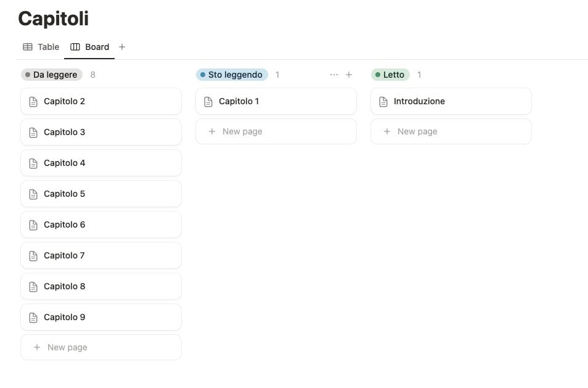Screen dimensions: 588x388
Task: Click the plus icon to add a new view
Action: (122, 47)
